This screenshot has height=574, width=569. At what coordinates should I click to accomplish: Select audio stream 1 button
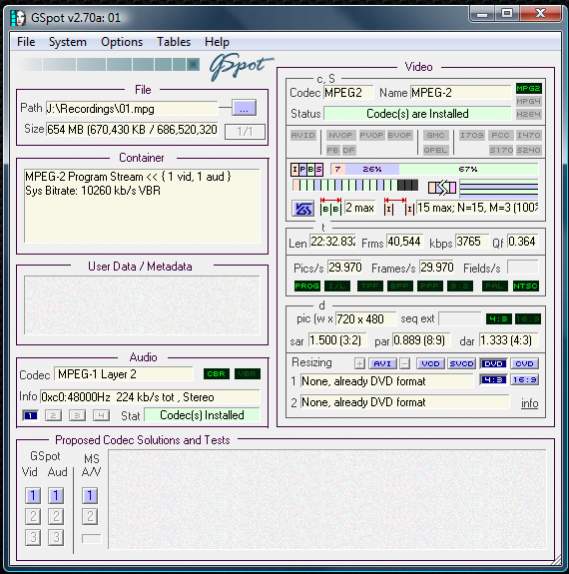click(x=30, y=415)
